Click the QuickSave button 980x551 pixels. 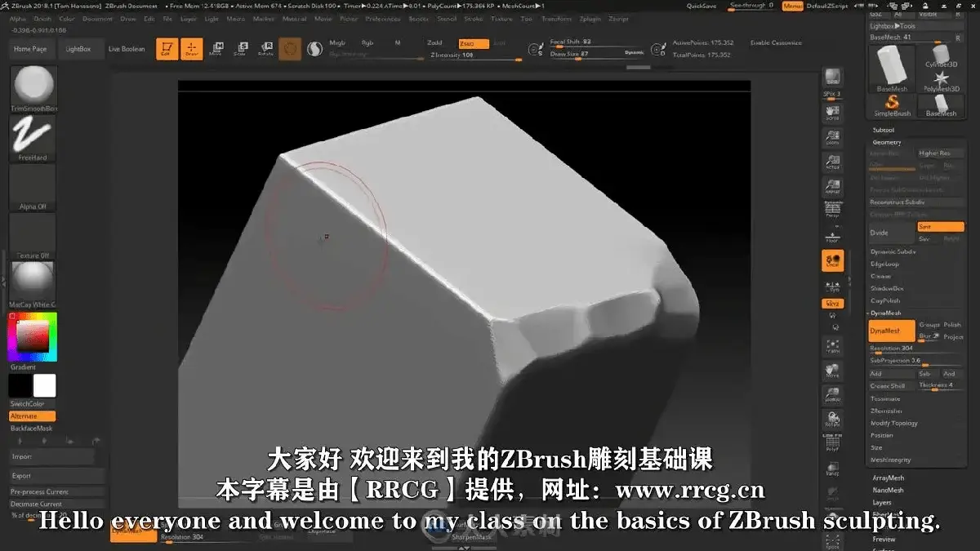pos(702,6)
